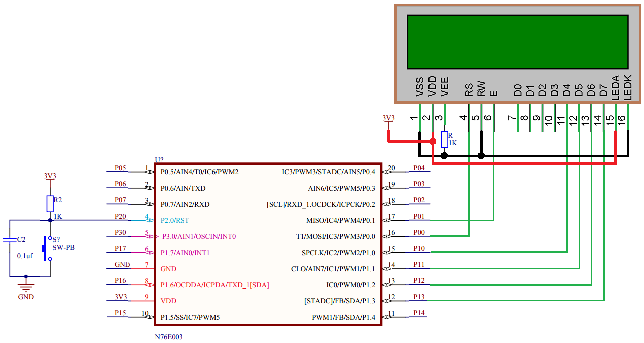Click the ground symbol below the capacitor
This screenshot has height=343, width=644.
[x=26, y=286]
